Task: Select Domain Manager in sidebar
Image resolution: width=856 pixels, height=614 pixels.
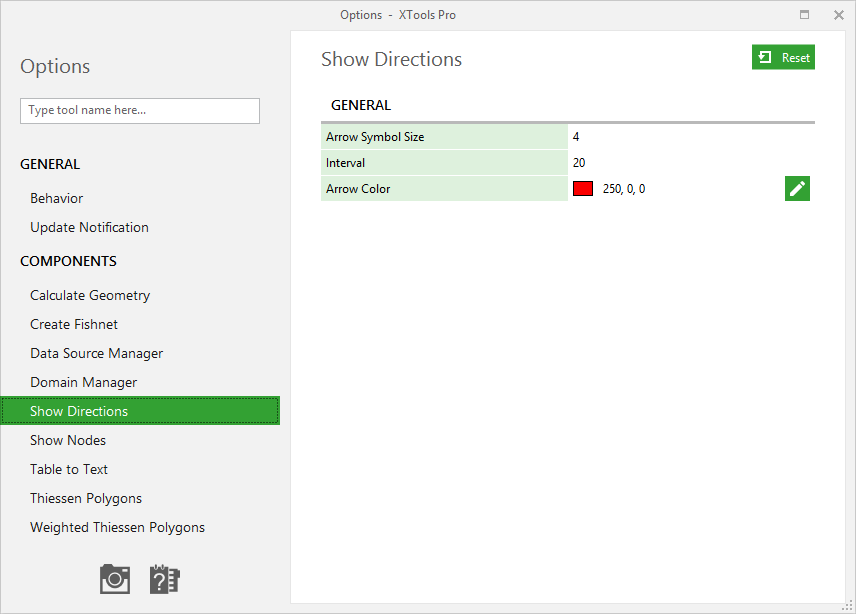Action: 84,382
